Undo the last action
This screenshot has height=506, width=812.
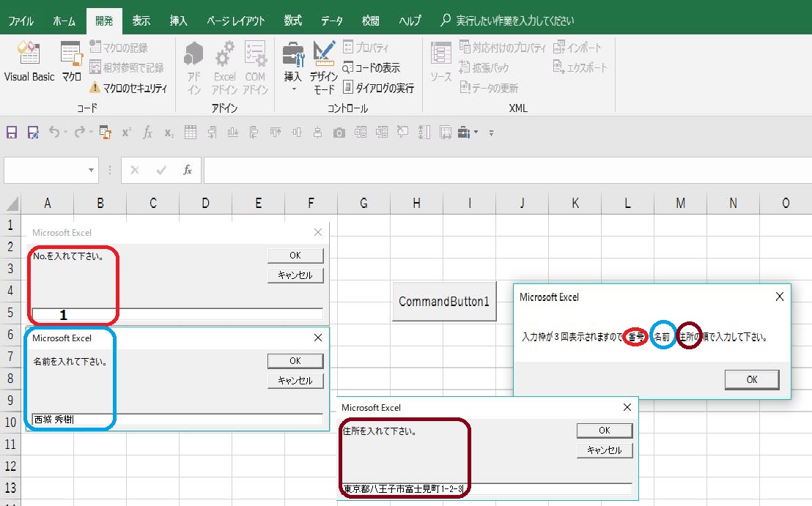(53, 132)
